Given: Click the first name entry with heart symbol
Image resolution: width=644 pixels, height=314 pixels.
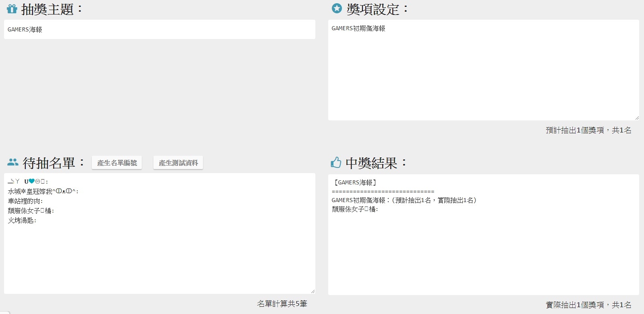Looking at the screenshot, I should [x=28, y=182].
